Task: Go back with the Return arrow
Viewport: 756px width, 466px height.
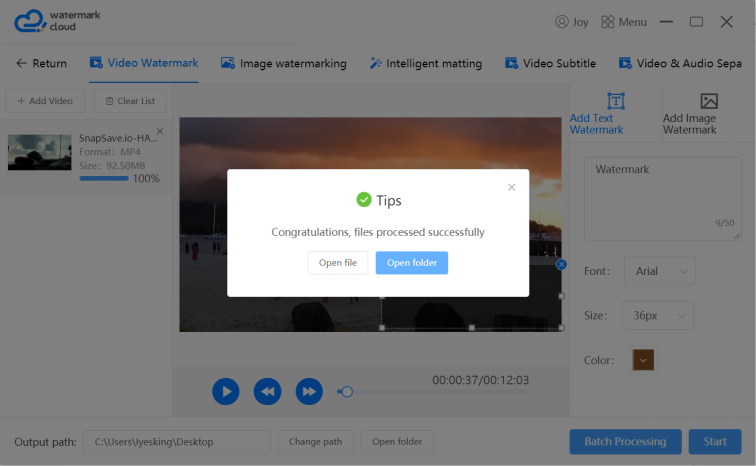Action: [41, 63]
